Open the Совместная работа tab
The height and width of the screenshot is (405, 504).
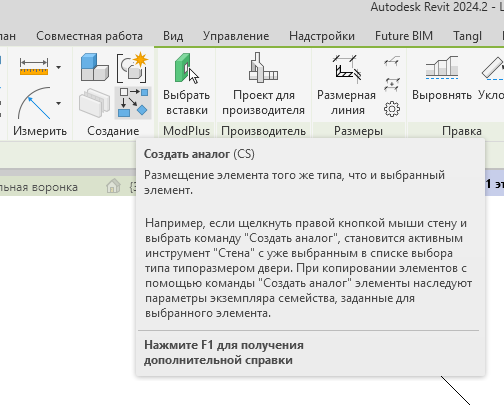[89, 36]
